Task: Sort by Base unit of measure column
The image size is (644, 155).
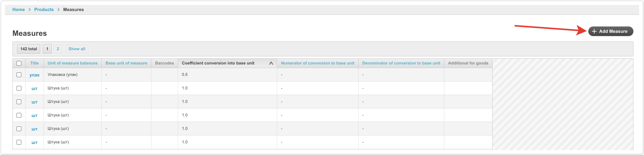Action: click(x=126, y=63)
